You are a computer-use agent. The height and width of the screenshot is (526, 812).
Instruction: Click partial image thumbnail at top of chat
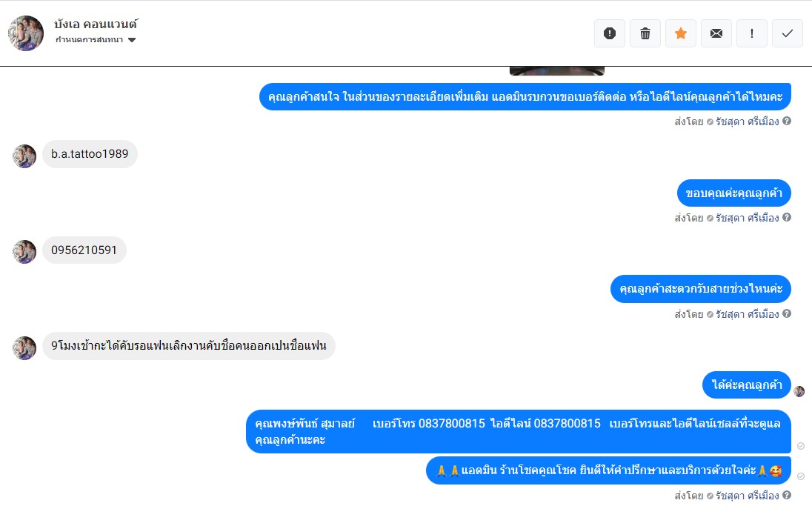coord(556,71)
